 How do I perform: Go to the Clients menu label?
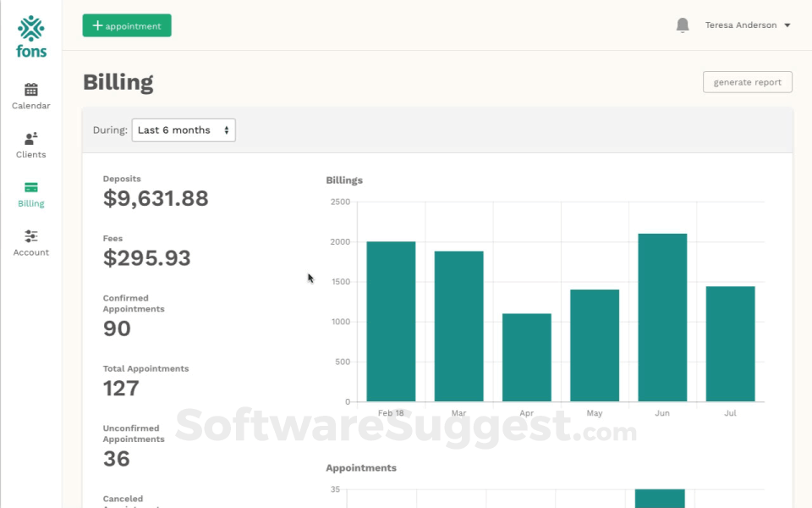click(x=31, y=155)
